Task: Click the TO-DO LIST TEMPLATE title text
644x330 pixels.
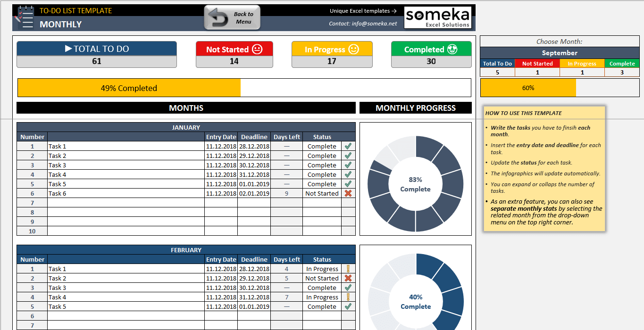Action: tap(75, 10)
